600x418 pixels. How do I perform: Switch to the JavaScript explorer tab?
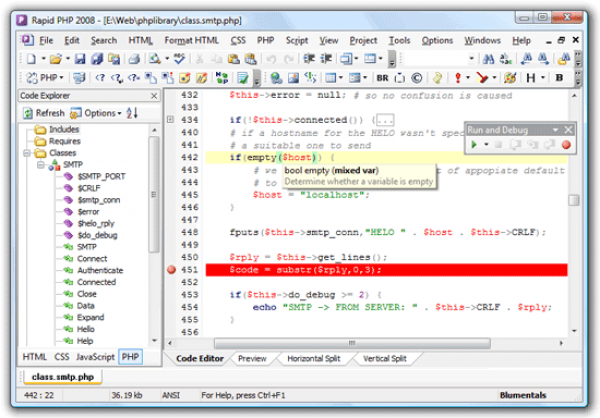[94, 356]
